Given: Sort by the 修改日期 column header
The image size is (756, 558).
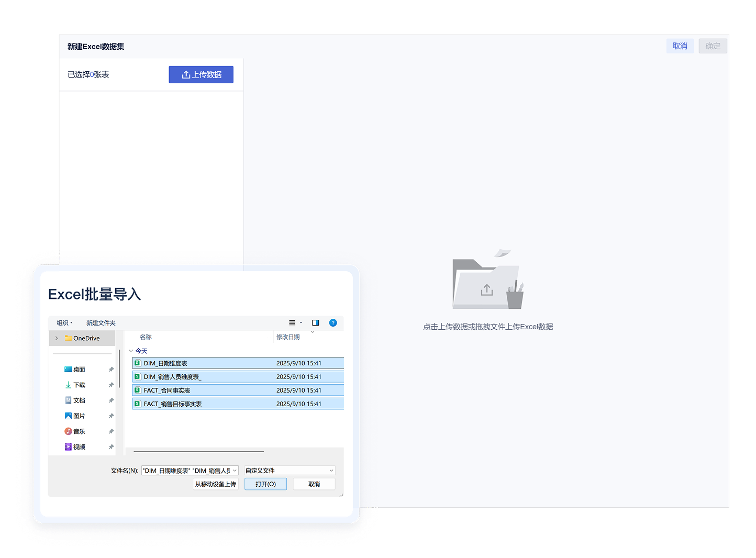Looking at the screenshot, I should [288, 337].
